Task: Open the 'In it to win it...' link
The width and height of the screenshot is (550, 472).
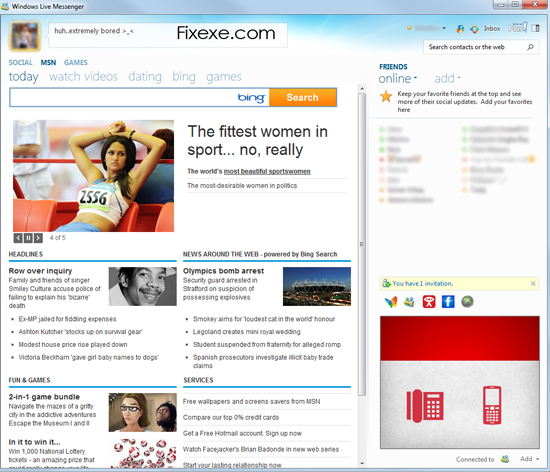Action: coord(34,442)
